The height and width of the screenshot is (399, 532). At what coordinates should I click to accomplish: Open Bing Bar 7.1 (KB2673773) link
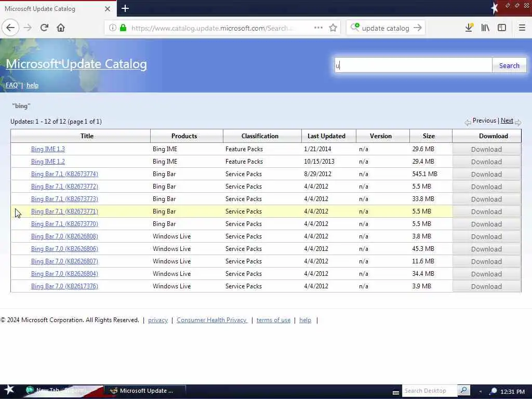[64, 199]
